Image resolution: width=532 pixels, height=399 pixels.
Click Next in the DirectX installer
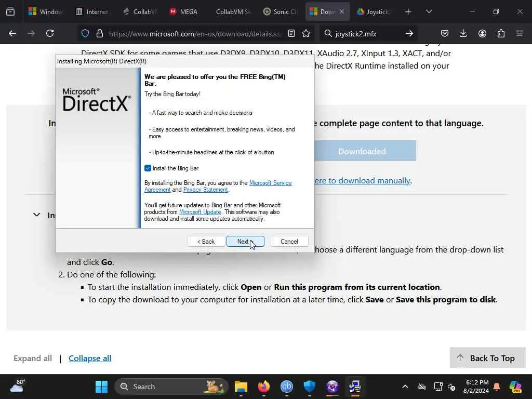pyautogui.click(x=245, y=241)
